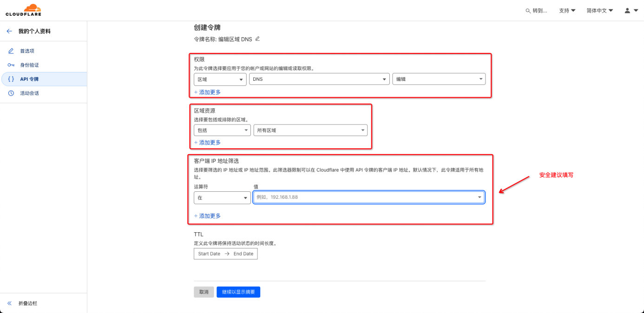Screen dimensions: 644x313
Task: Select the API 令牌 braces icon
Action: coord(11,78)
